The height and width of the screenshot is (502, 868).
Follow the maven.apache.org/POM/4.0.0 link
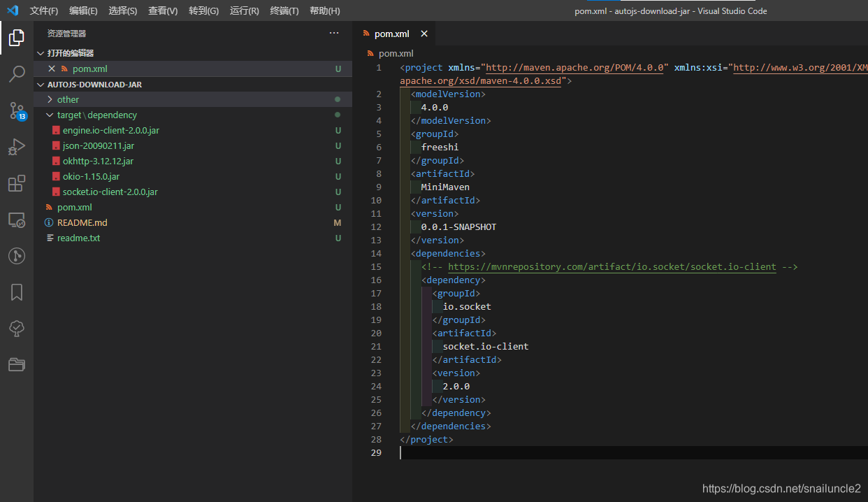(x=574, y=68)
